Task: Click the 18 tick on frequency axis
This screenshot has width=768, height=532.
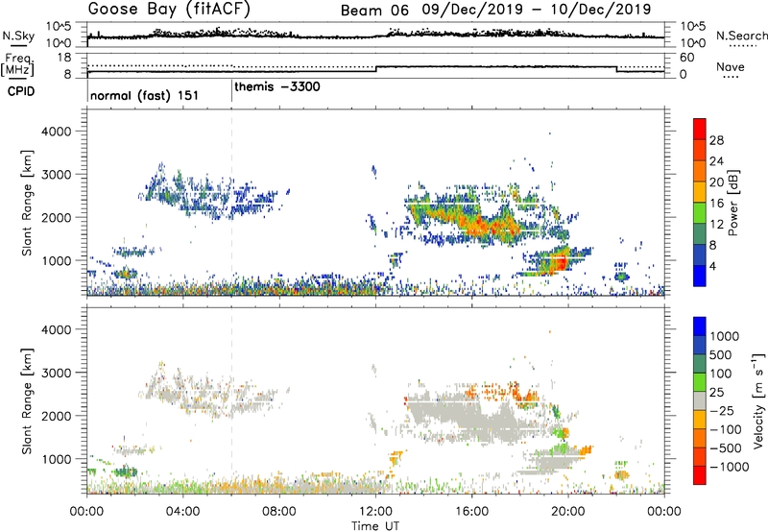Action: point(64,58)
